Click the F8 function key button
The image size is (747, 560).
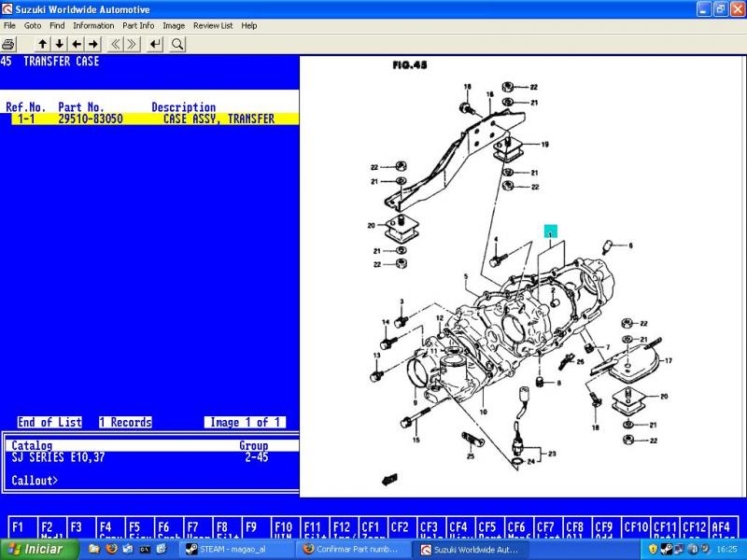click(227, 527)
